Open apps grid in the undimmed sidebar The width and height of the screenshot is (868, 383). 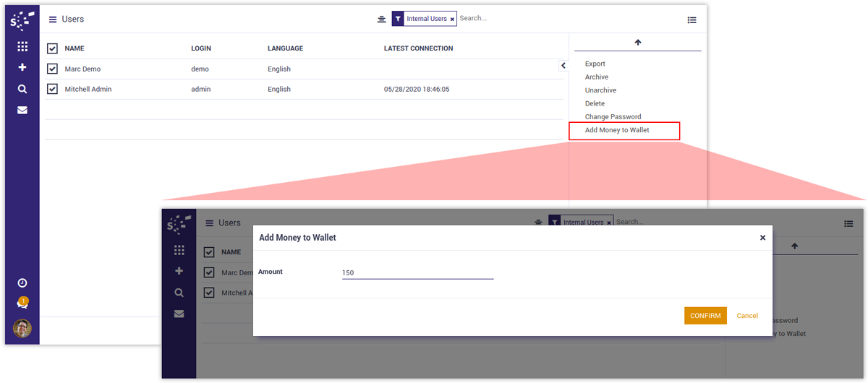[22, 46]
